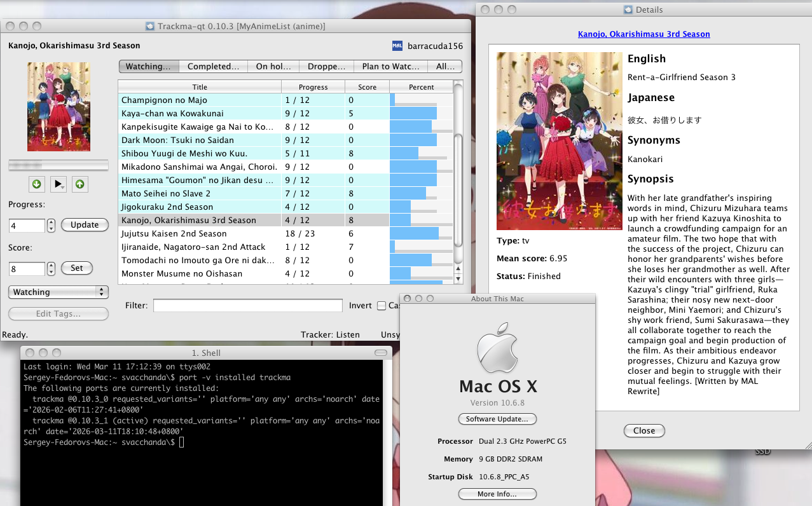Select the Dark Moon: Tsuki no Saidan row
The image size is (812, 506).
tap(286, 140)
